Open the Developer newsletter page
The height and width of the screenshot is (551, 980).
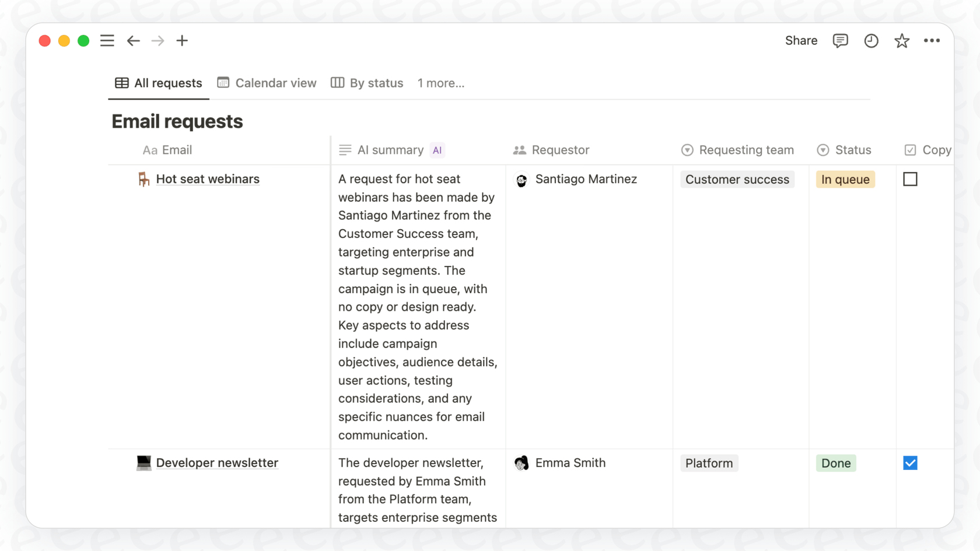coord(217,463)
